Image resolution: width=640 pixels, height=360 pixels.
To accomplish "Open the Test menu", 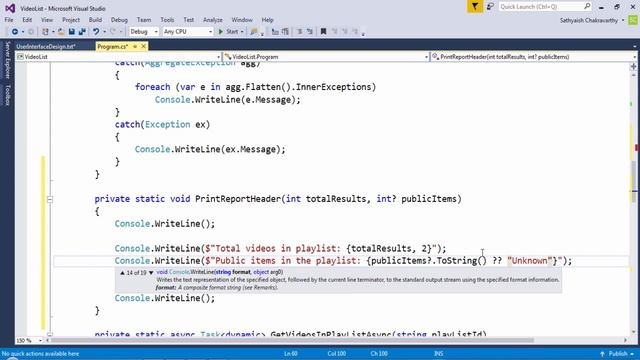I will [x=189, y=20].
